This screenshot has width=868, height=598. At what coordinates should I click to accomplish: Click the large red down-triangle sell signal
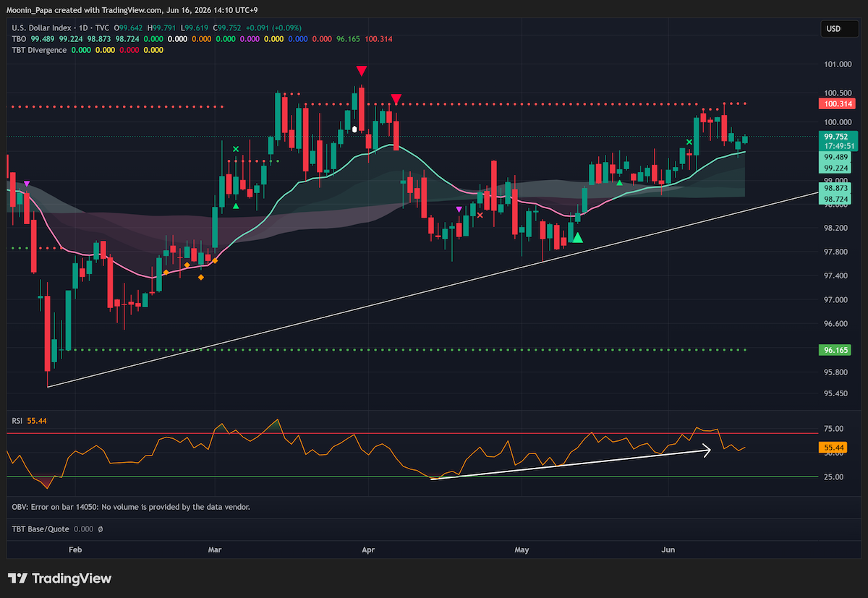[x=362, y=71]
